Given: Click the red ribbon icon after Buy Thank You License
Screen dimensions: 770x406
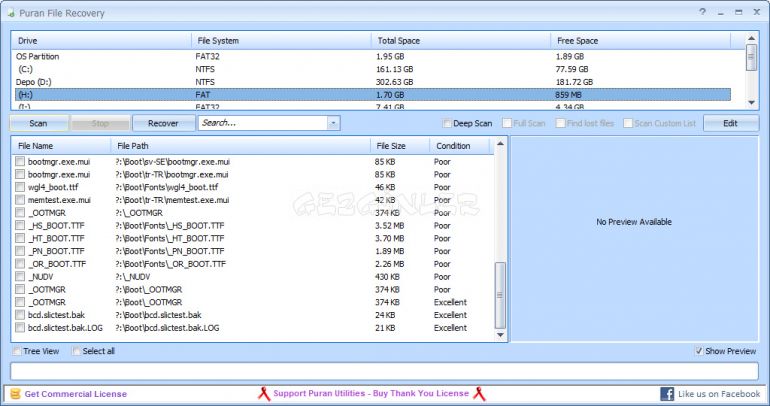Looking at the screenshot, I should coord(479,394).
